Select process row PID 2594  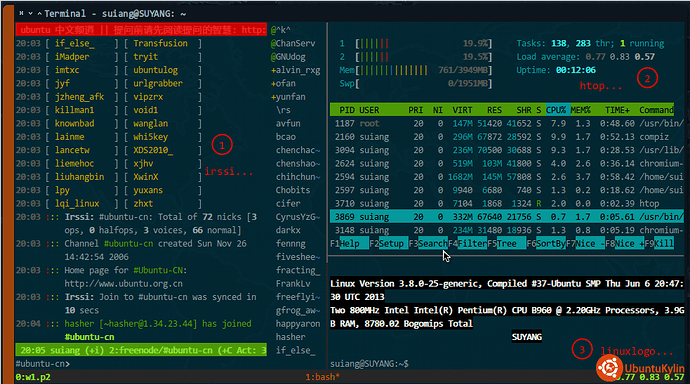tap(506, 177)
